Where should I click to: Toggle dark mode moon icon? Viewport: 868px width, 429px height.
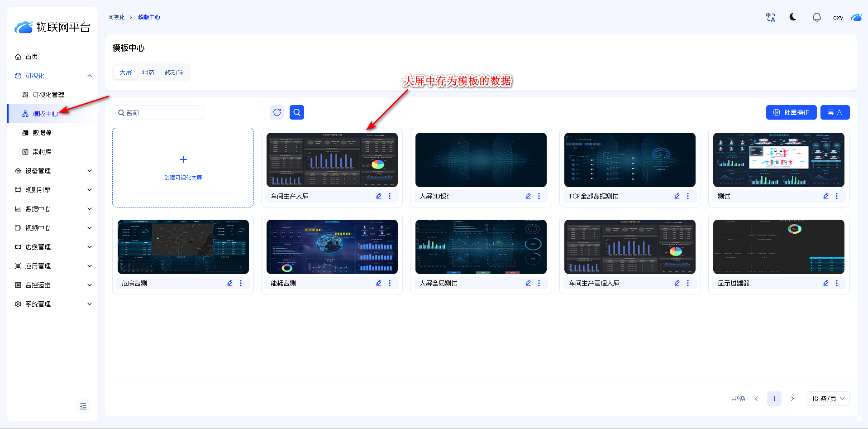pos(793,17)
